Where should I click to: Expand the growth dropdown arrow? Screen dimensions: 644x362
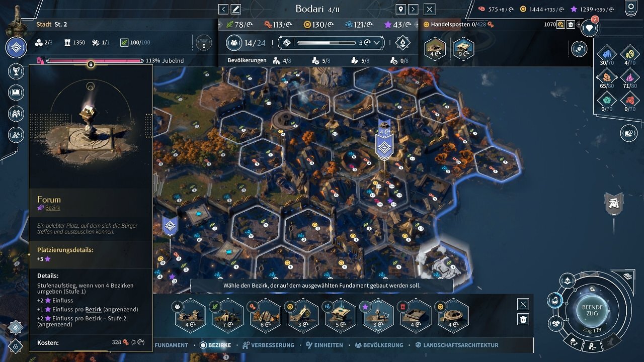376,43
